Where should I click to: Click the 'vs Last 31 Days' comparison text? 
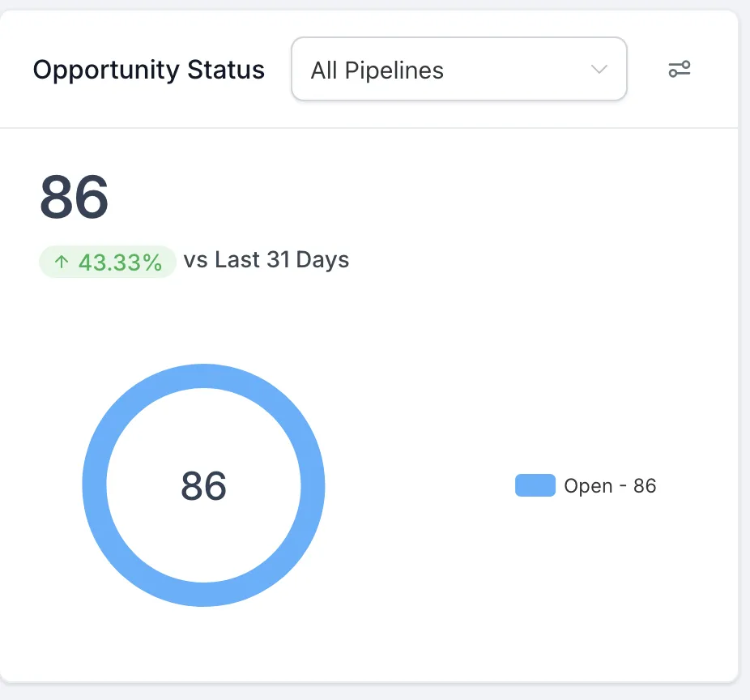point(266,260)
